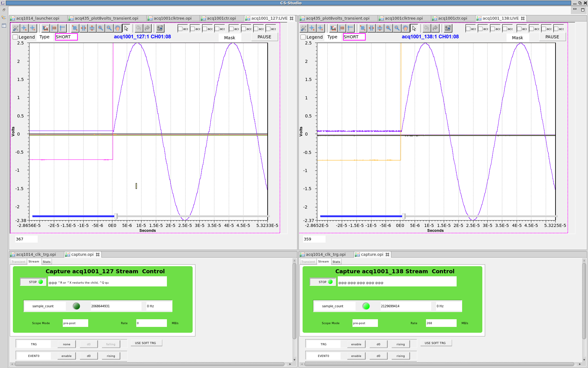
Task: Click Redo arrow in acq1001_127 plot toolbar
Action: pos(147,28)
